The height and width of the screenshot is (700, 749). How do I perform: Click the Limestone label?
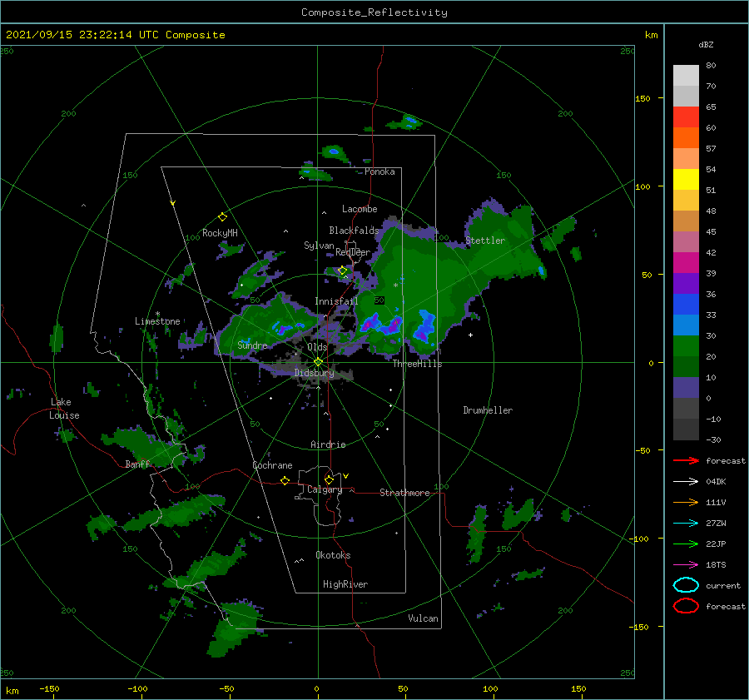[157, 321]
